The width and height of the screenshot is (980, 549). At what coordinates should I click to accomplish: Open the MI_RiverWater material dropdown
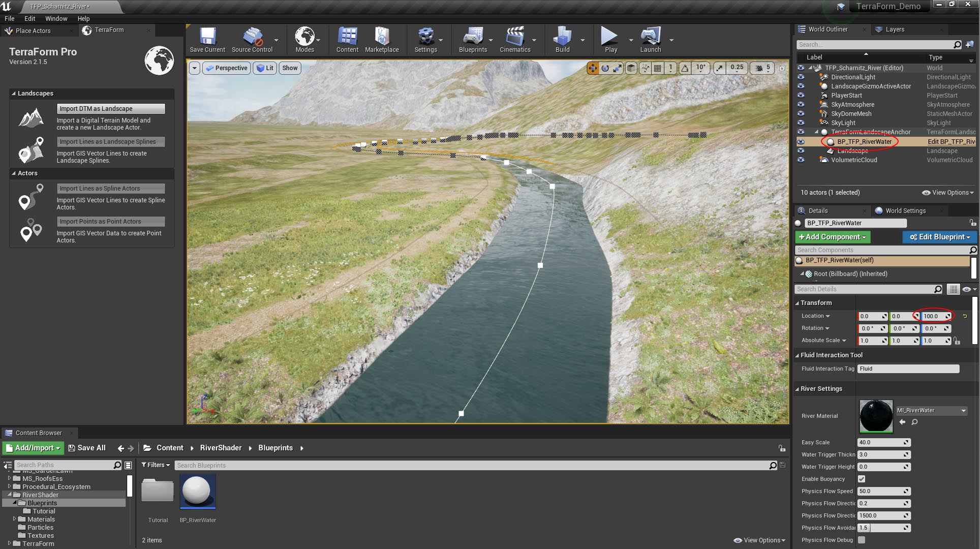point(931,410)
